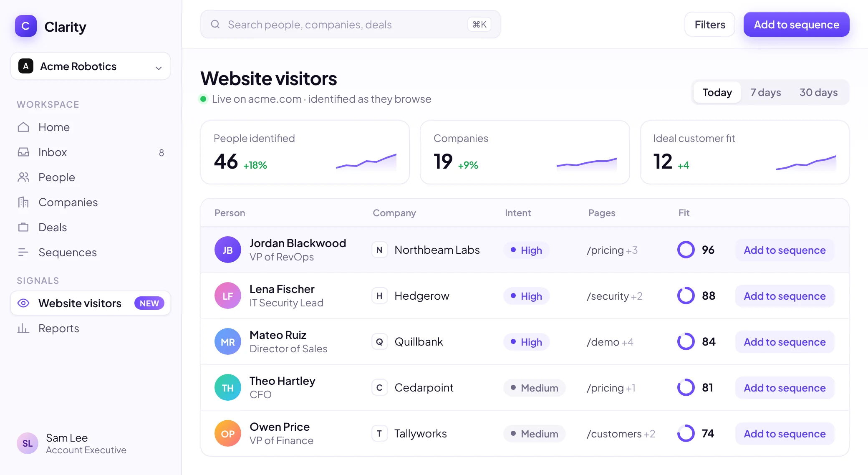
Task: Click the Quillbank Q company icon
Action: tap(379, 342)
